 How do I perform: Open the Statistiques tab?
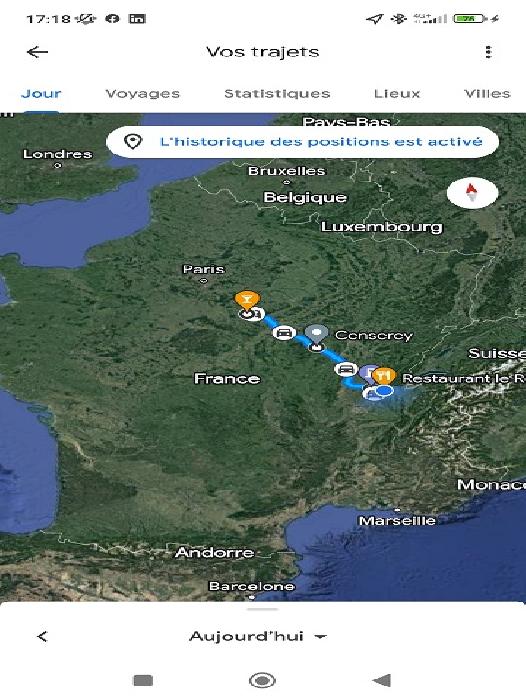(277, 94)
